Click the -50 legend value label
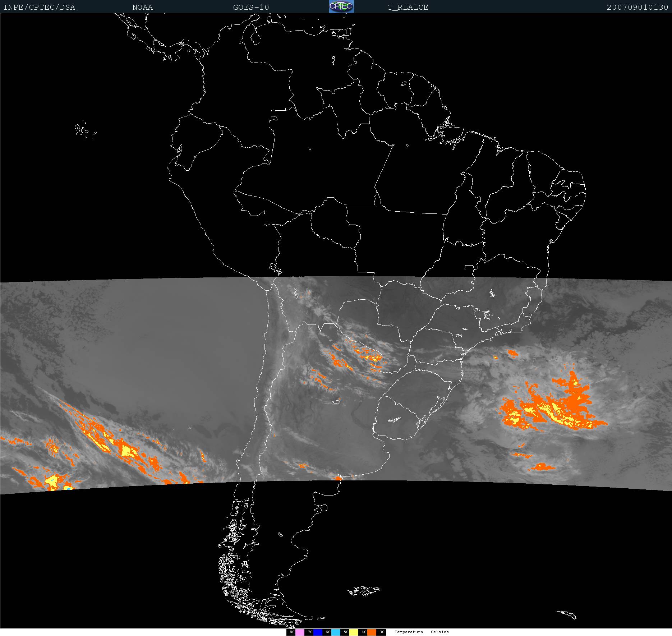 click(x=345, y=632)
